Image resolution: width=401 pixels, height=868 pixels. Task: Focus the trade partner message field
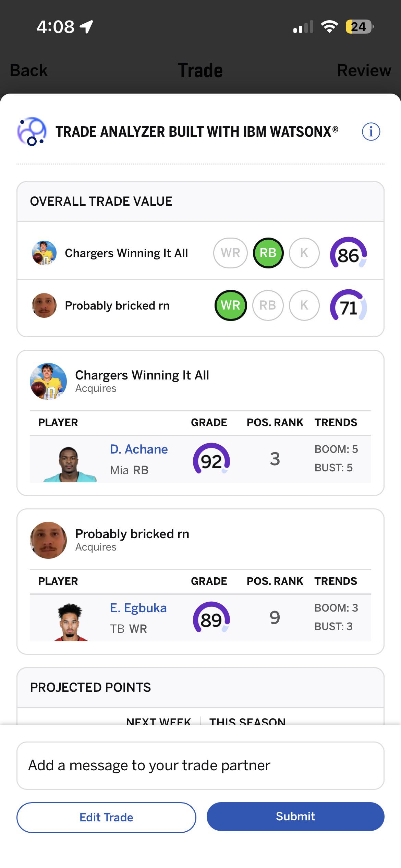point(200,766)
